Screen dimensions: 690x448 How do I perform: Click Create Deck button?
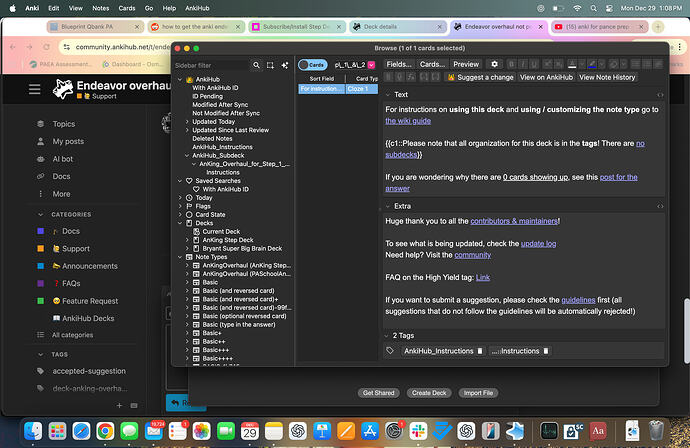[429, 393]
